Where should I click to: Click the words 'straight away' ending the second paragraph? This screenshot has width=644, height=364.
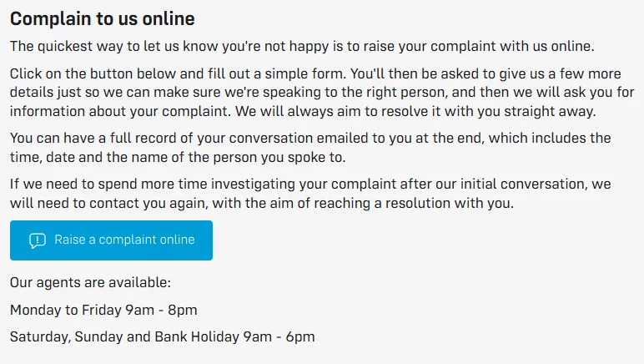(x=550, y=111)
